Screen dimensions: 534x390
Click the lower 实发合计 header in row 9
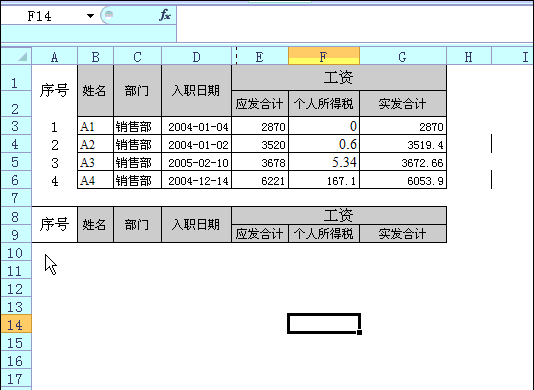click(403, 234)
